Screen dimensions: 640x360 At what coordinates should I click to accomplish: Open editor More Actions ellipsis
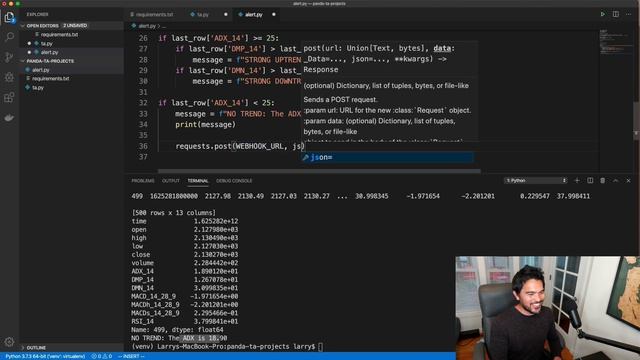[629, 14]
